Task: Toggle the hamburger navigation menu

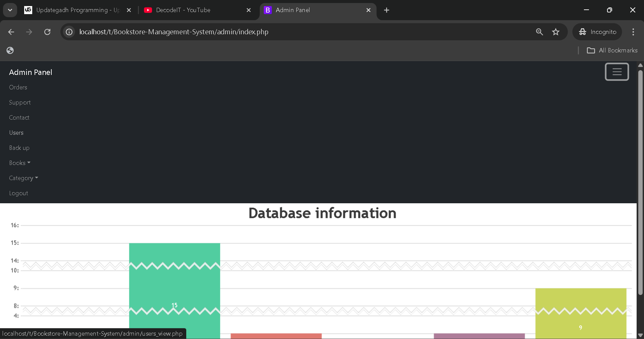Action: point(616,72)
